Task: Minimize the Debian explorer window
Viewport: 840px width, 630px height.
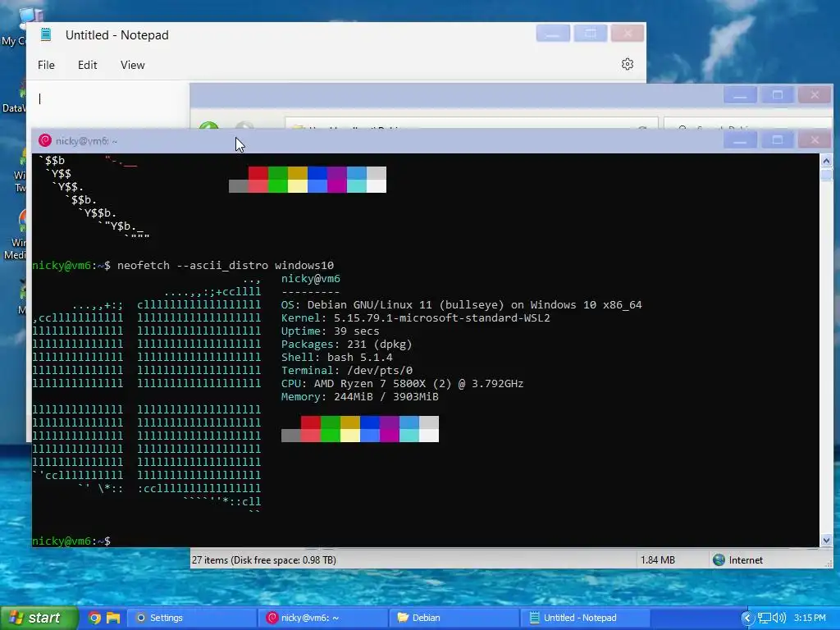Action: [x=740, y=95]
